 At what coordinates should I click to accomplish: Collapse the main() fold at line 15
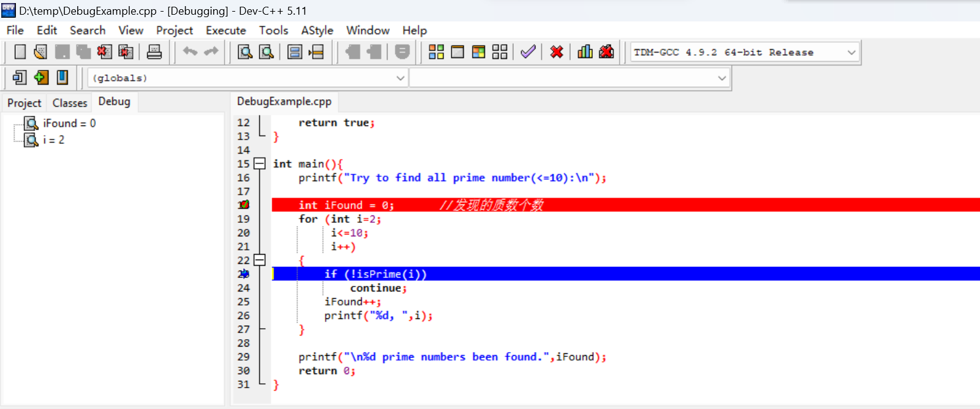[260, 163]
